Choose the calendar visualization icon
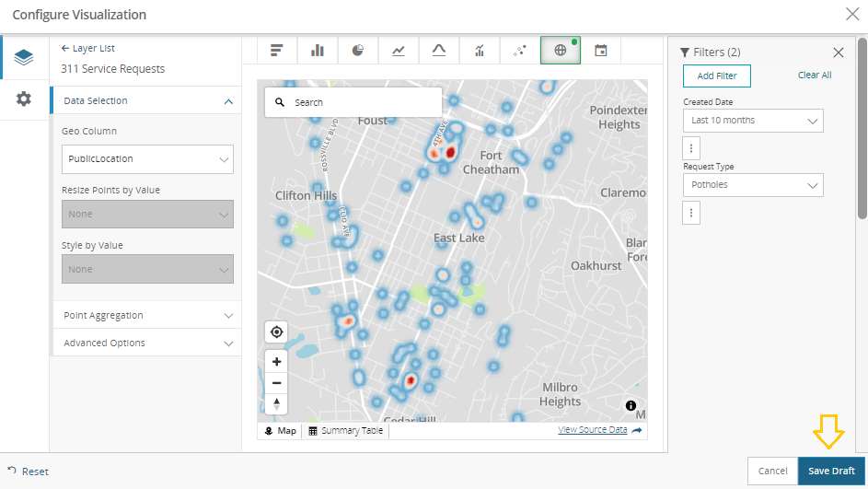Image resolution: width=868 pixels, height=489 pixels. [x=600, y=51]
